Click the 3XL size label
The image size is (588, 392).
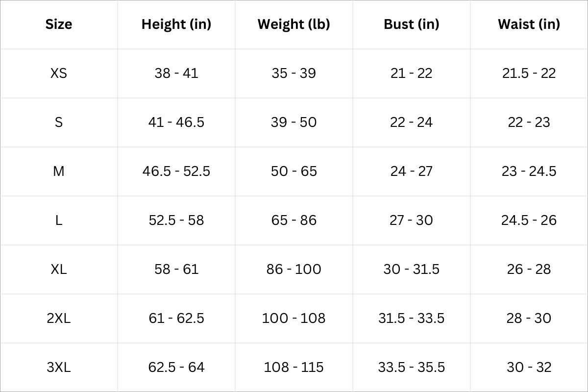59,367
